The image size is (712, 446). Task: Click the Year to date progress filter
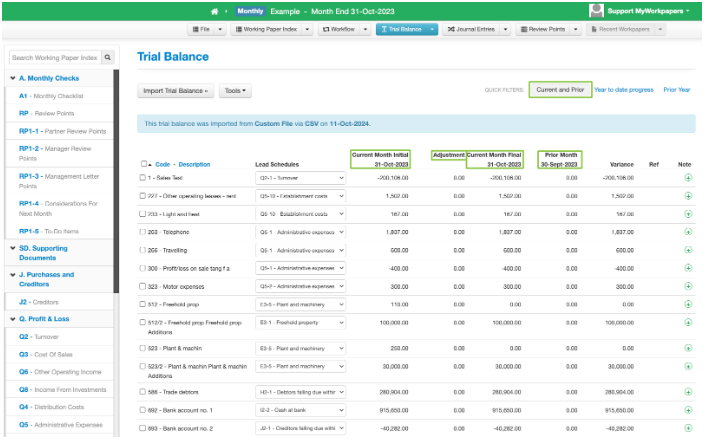(624, 89)
